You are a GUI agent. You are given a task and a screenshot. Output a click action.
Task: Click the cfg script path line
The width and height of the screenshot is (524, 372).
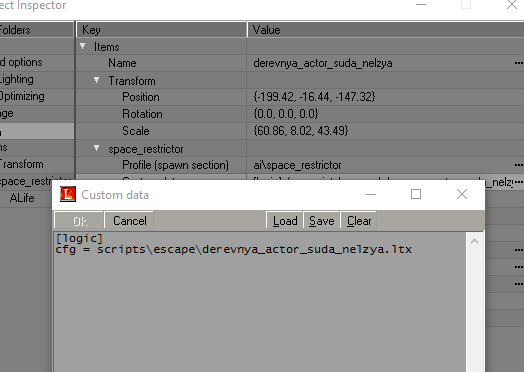tap(234, 250)
